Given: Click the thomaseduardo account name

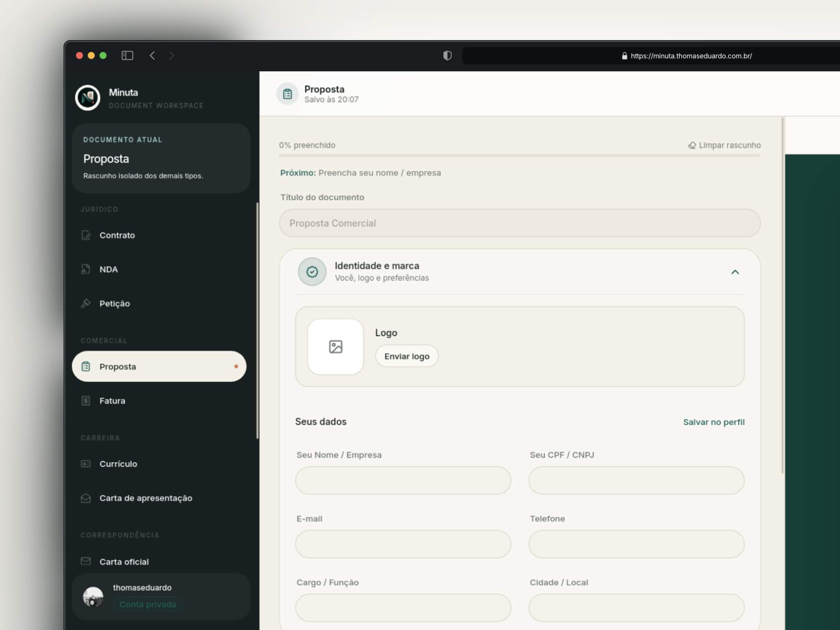Looking at the screenshot, I should point(142,588).
